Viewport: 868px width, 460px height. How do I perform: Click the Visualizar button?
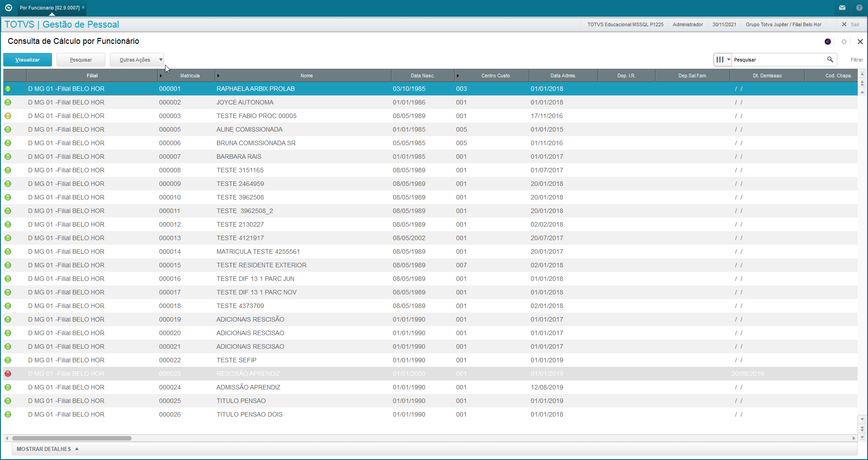click(28, 60)
